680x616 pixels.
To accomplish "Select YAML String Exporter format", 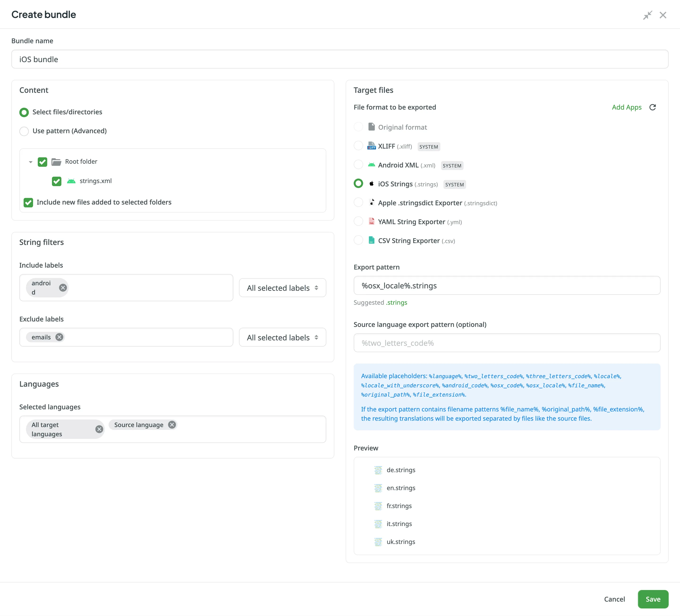I will (358, 222).
